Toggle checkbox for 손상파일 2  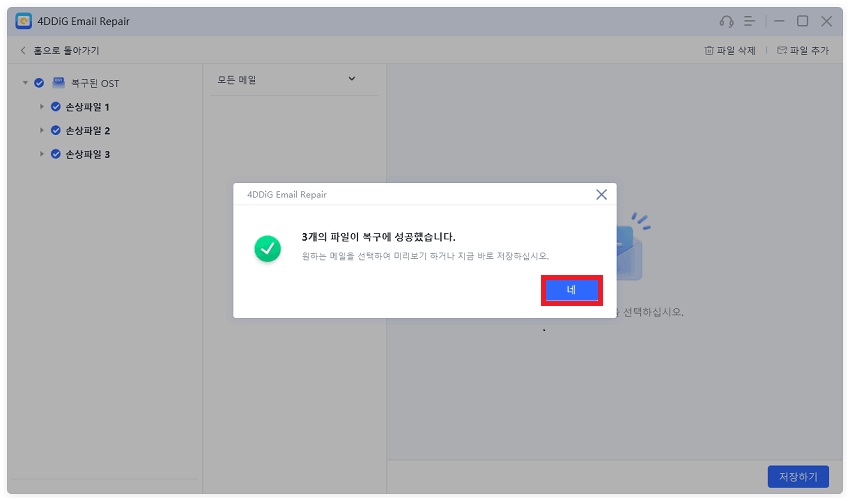coord(55,130)
